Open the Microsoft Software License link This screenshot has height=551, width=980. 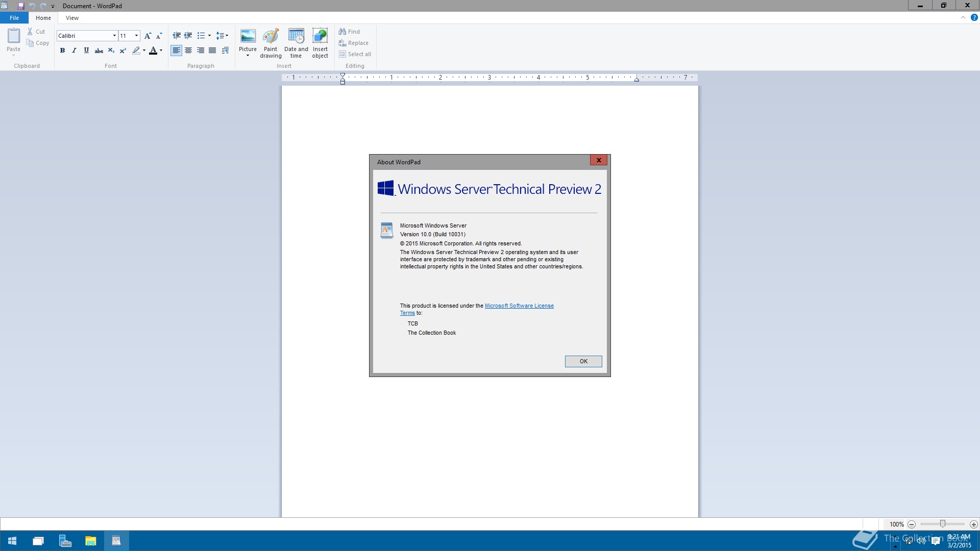point(519,306)
